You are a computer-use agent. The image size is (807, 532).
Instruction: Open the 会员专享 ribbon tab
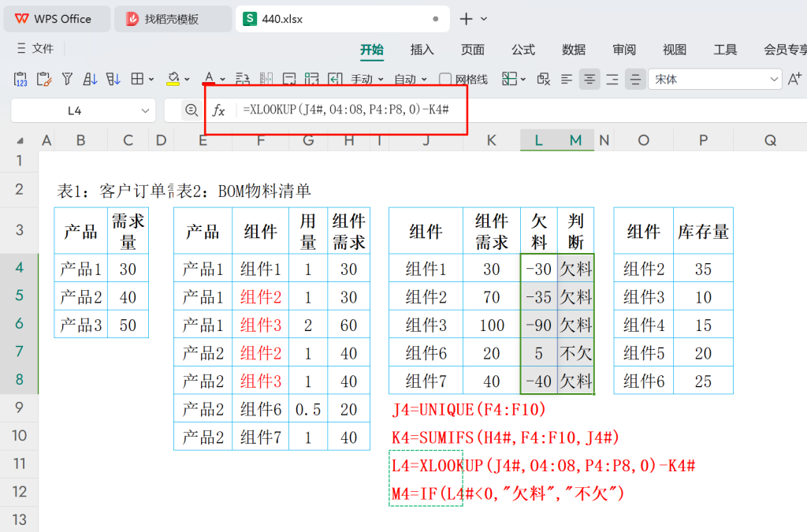(785, 50)
